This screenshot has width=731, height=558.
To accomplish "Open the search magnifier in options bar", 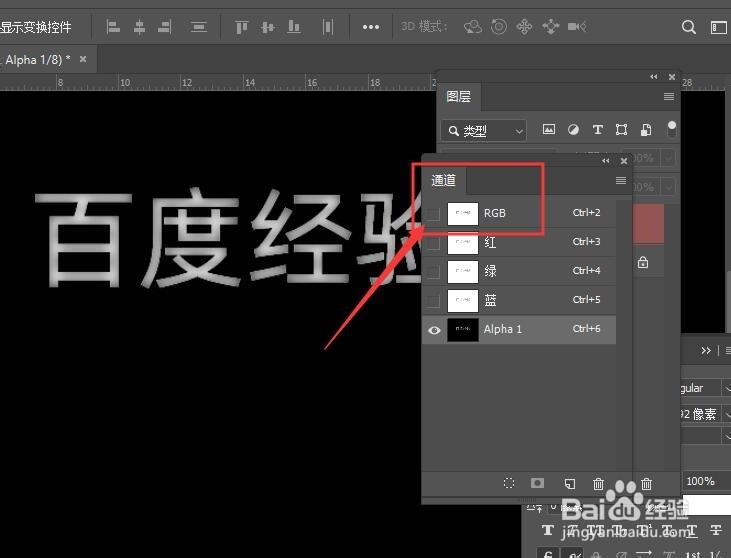I will pyautogui.click(x=689, y=27).
